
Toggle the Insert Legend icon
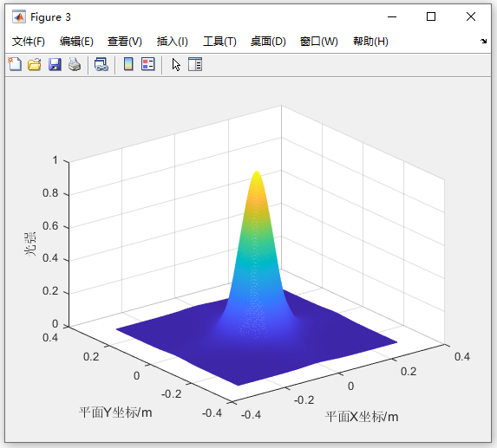click(x=147, y=64)
